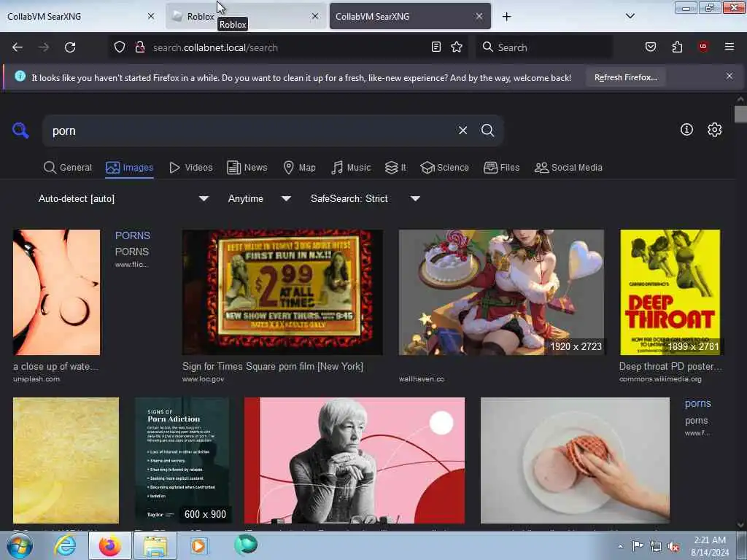Select the It search category

tap(395, 168)
